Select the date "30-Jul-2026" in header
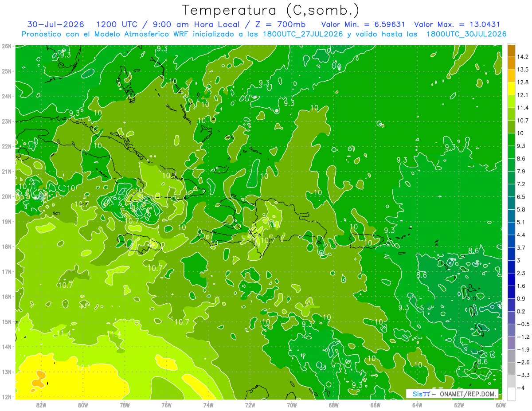Screen dimensions: 532x411 pos(56,24)
